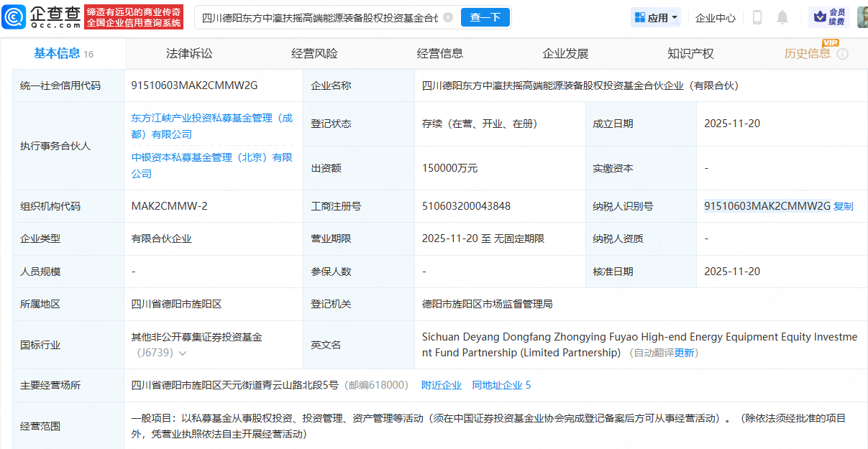Open the user avatar menu
The height and width of the screenshot is (449, 868).
pos(862,17)
